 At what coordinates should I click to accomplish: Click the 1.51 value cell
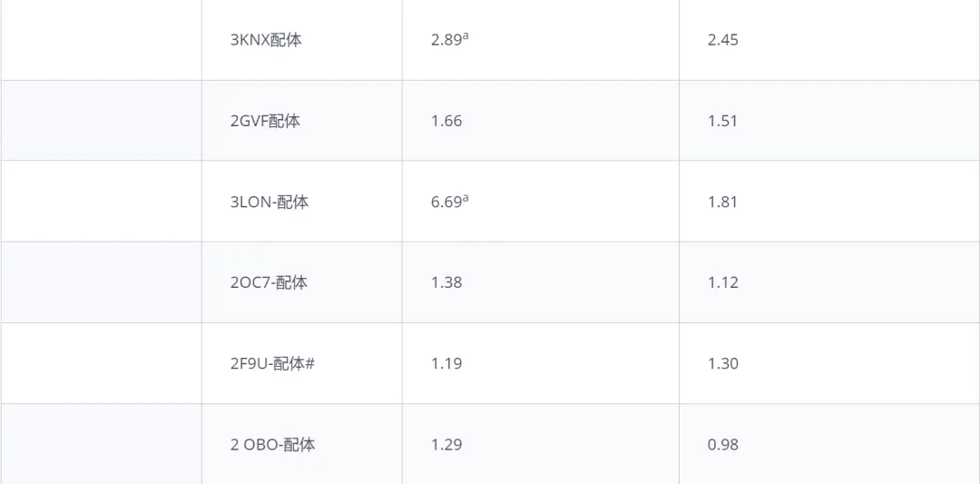coord(829,121)
